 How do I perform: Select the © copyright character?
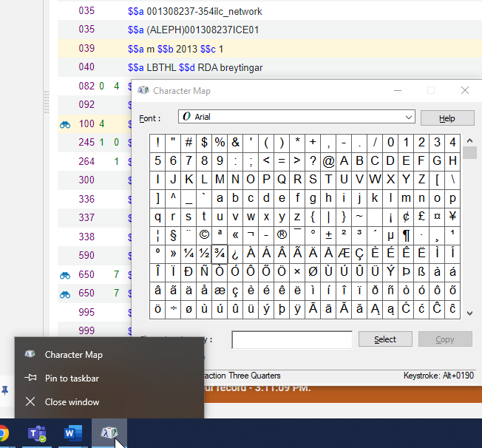click(204, 235)
